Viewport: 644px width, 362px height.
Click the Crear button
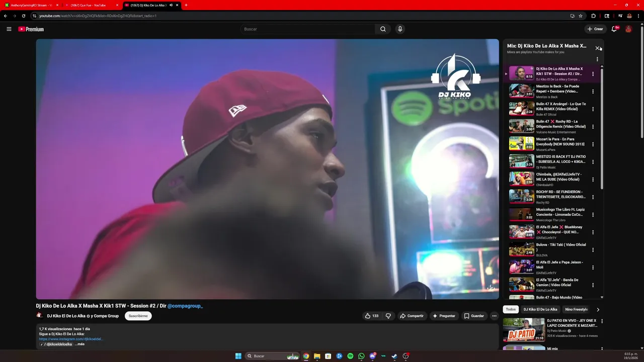pyautogui.click(x=595, y=29)
